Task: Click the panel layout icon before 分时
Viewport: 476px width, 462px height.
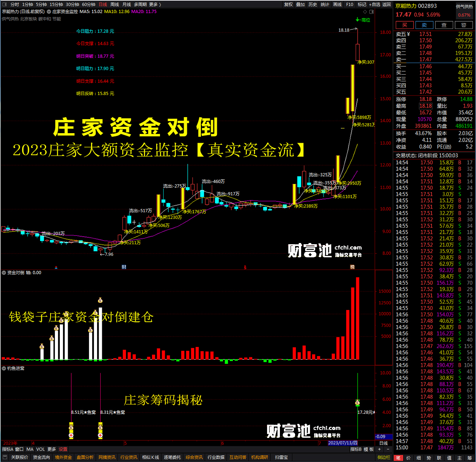Action: pyautogui.click(x=4, y=4)
